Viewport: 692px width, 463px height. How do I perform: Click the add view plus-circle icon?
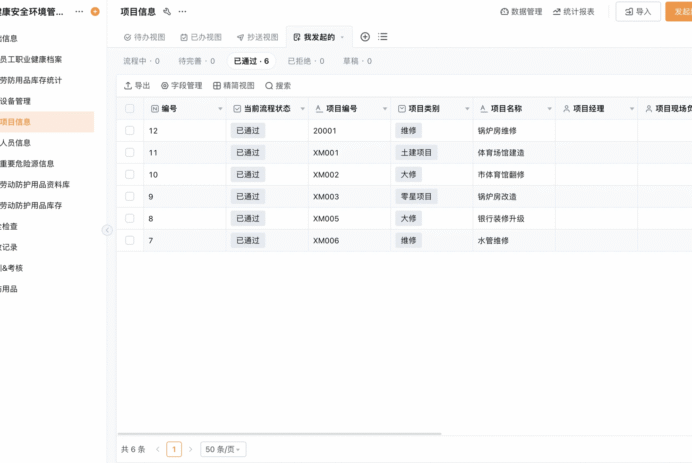[365, 37]
